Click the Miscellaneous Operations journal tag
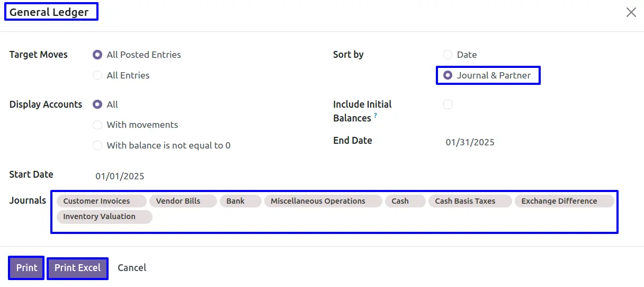Image resolution: width=644 pixels, height=287 pixels. (x=318, y=201)
